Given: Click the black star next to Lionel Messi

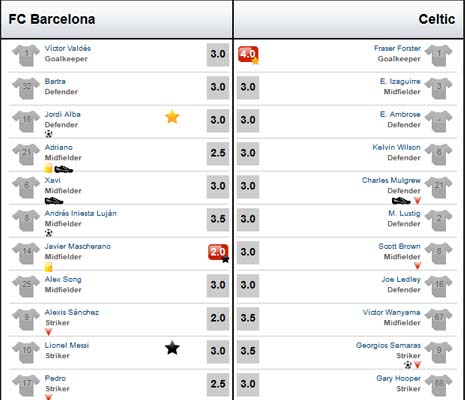Looking at the screenshot, I should point(172,348).
